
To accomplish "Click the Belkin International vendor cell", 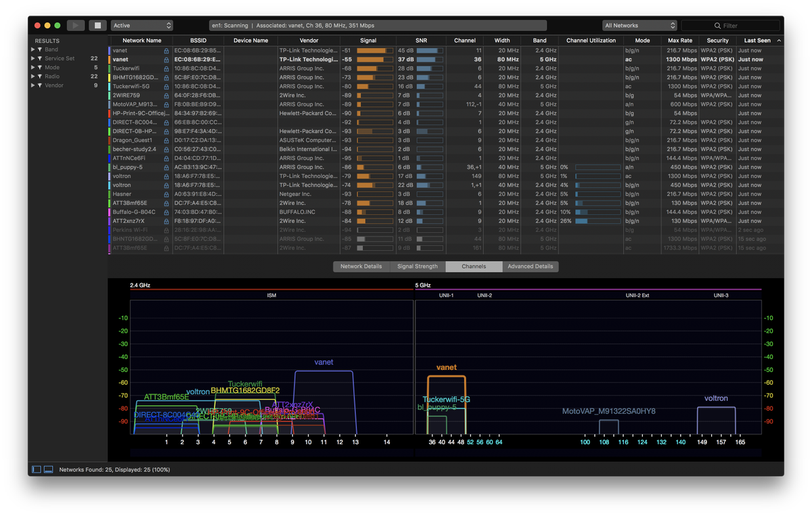I will point(308,149).
